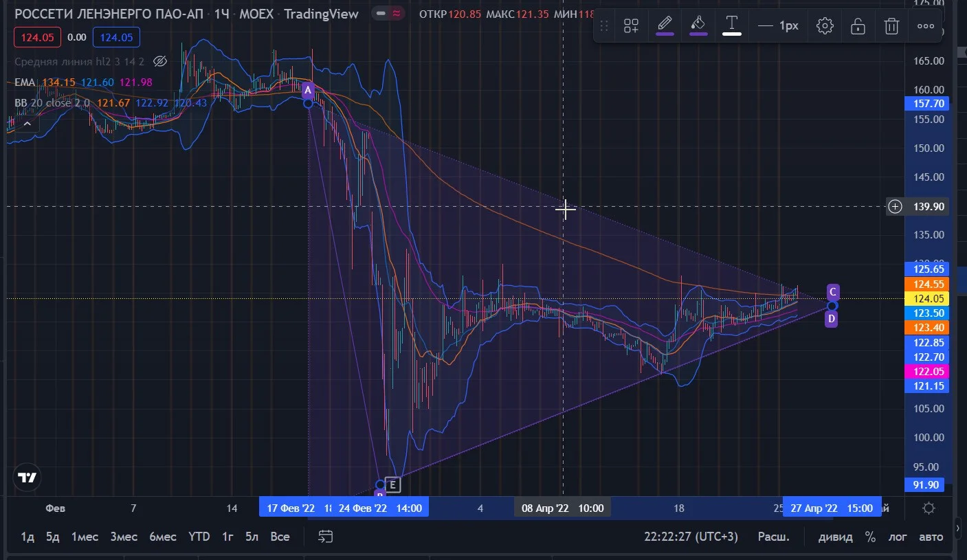Lock the selected drawing
The image size is (967, 560).
point(858,26)
